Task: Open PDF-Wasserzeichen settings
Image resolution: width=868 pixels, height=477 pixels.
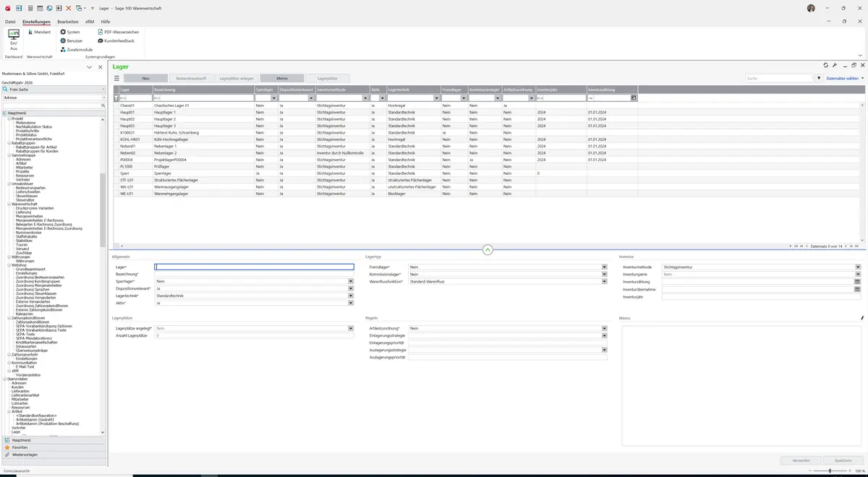Action: pyautogui.click(x=118, y=33)
